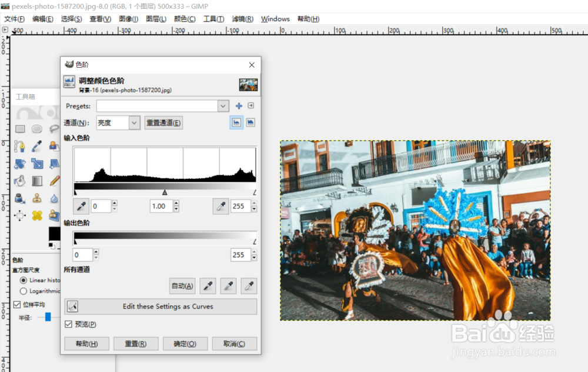
Task: Click the 重置(R) reset button
Action: click(136, 344)
